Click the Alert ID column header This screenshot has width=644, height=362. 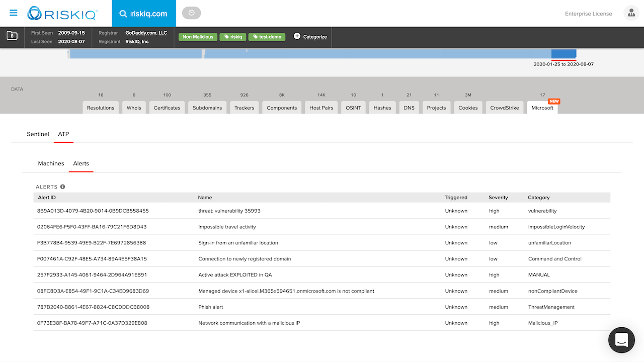(x=47, y=198)
